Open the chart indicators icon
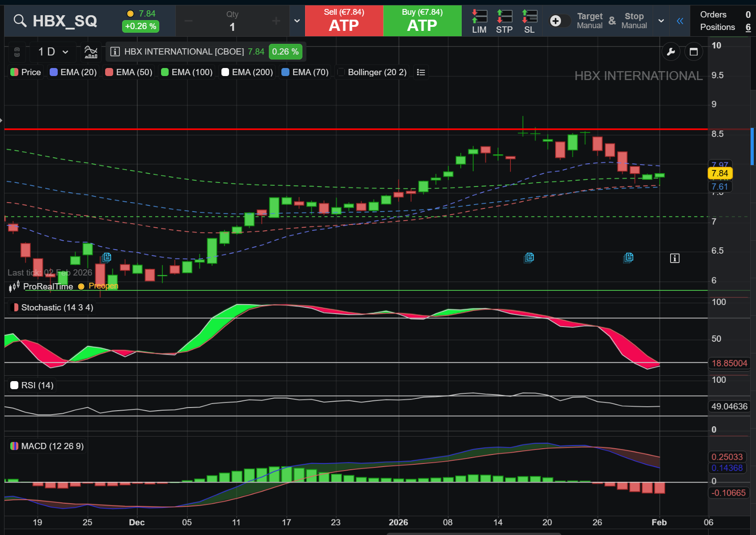 [91, 52]
